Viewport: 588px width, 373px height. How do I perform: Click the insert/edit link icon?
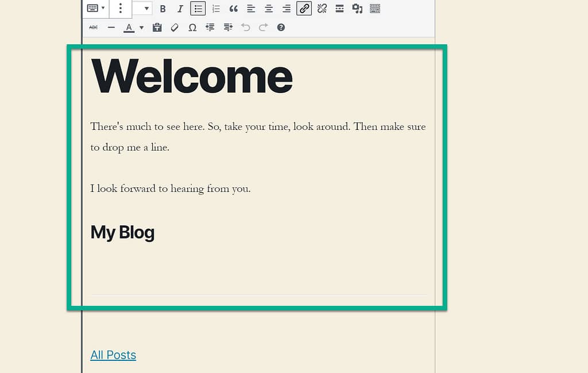coord(304,9)
